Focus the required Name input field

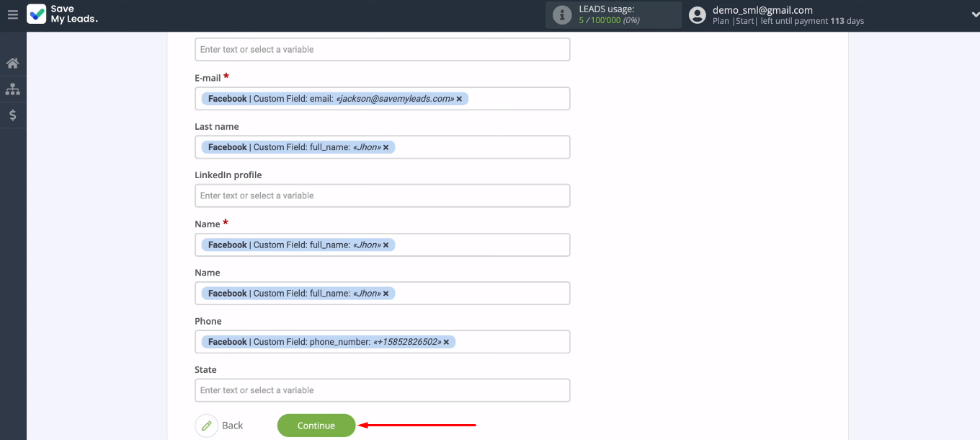pos(383,245)
